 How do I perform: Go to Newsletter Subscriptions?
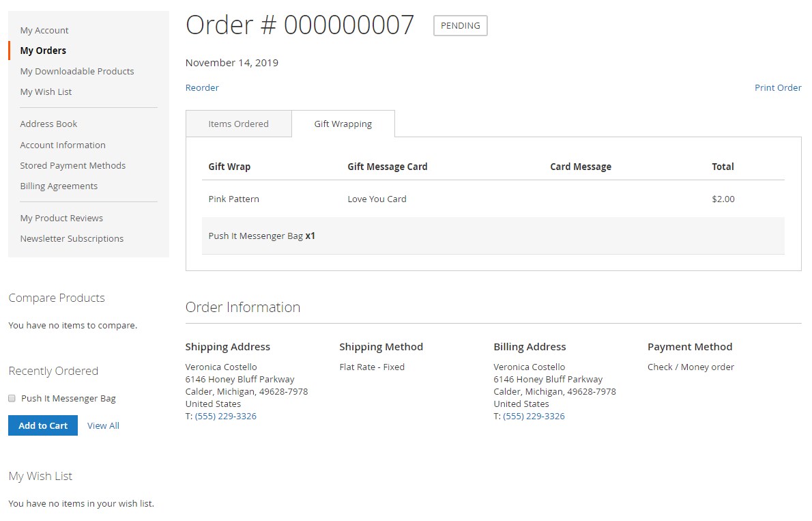pyautogui.click(x=72, y=238)
